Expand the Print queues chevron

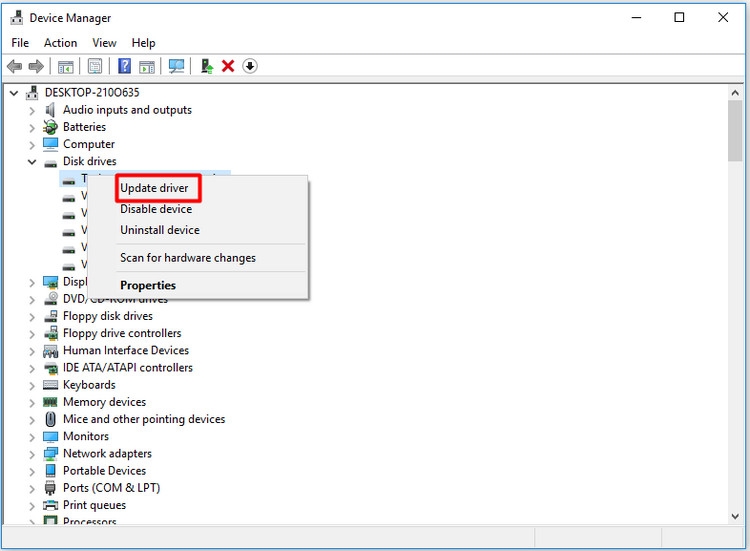32,506
